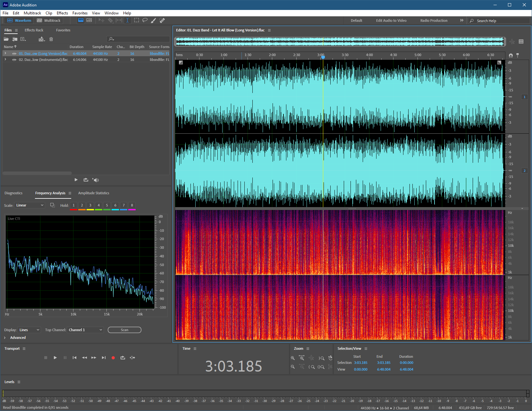Click the Play button in Transport

point(55,357)
